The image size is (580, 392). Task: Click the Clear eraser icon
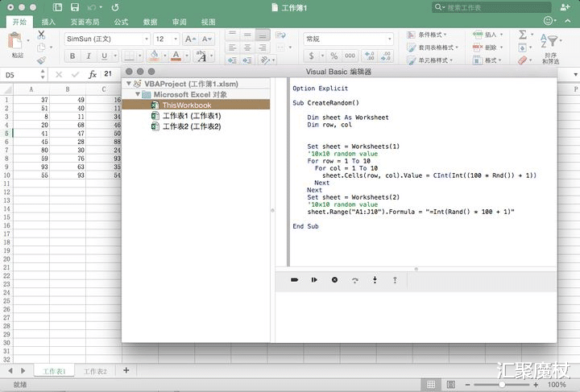pos(522,60)
